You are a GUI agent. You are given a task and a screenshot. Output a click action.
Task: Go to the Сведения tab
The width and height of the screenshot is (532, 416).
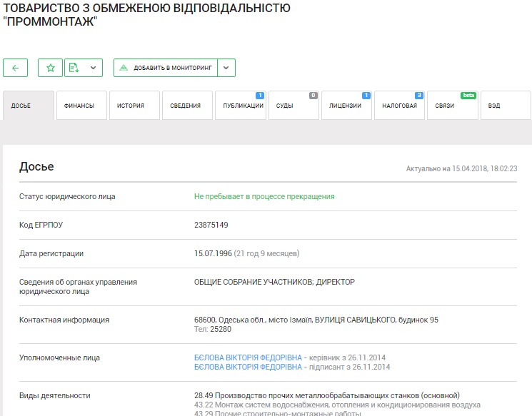click(186, 106)
